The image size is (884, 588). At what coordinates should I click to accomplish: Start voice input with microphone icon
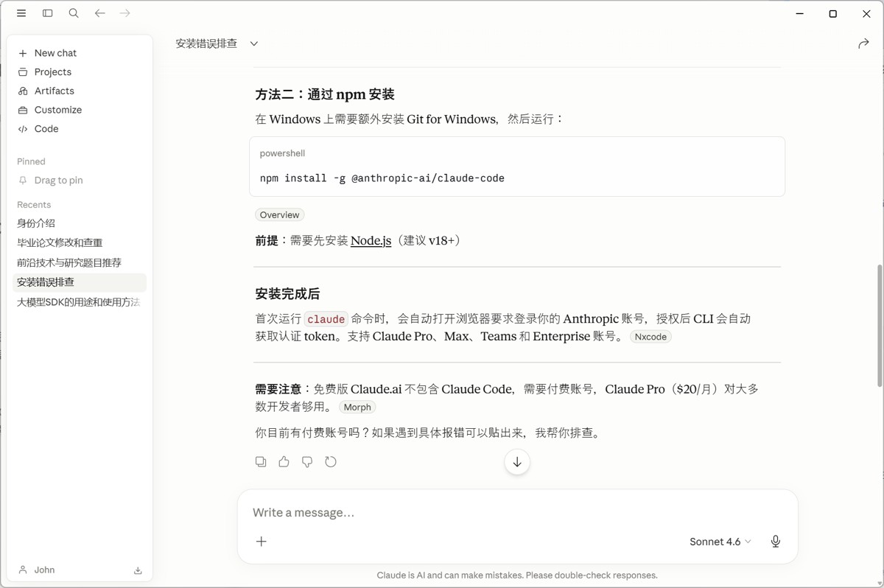click(x=776, y=542)
